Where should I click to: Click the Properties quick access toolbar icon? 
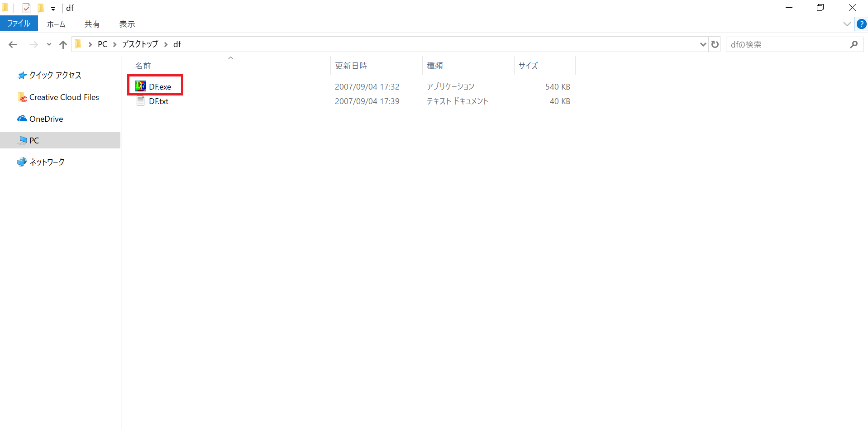(x=26, y=8)
